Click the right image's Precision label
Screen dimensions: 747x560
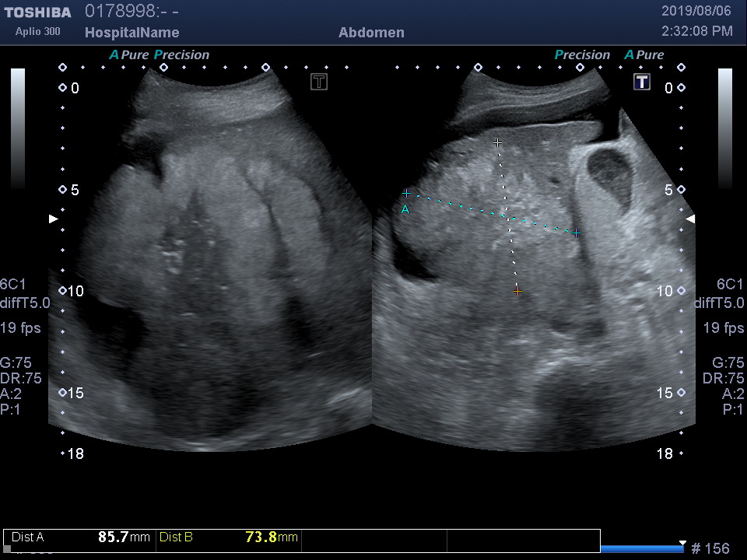tap(582, 54)
